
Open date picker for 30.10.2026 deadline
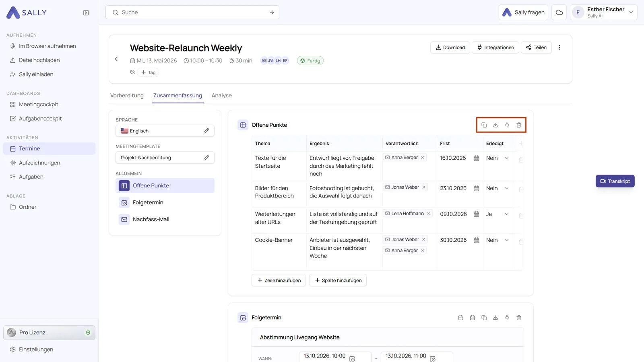[476, 240]
